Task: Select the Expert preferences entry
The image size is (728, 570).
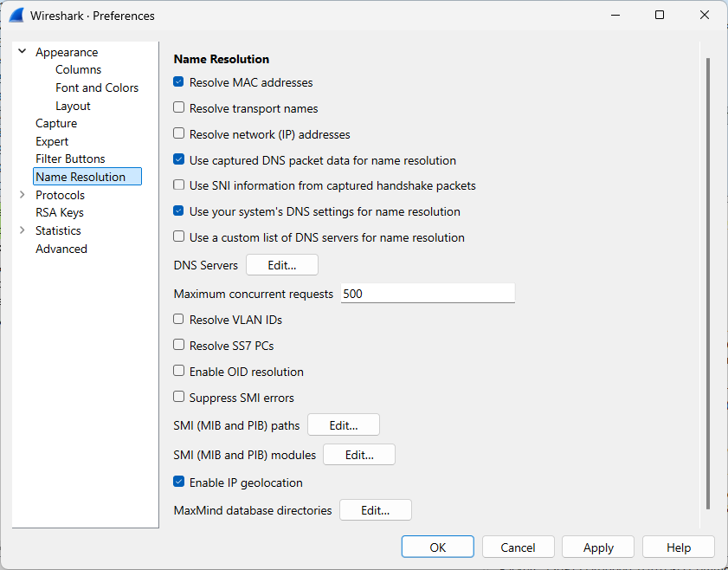Action: 52,141
